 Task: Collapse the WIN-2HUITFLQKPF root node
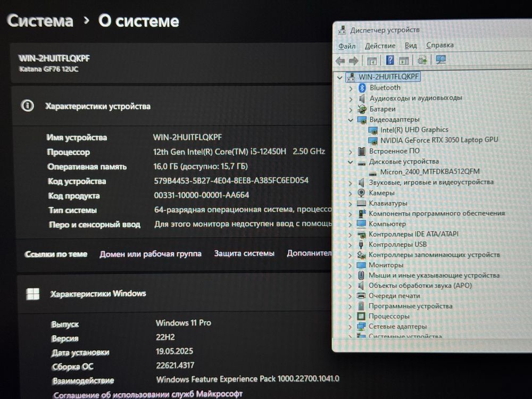point(339,77)
